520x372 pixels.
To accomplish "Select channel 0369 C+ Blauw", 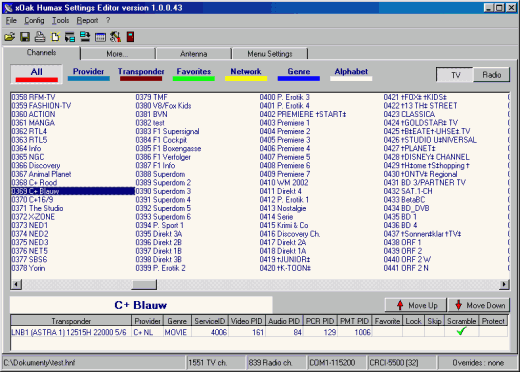I will point(73,191).
